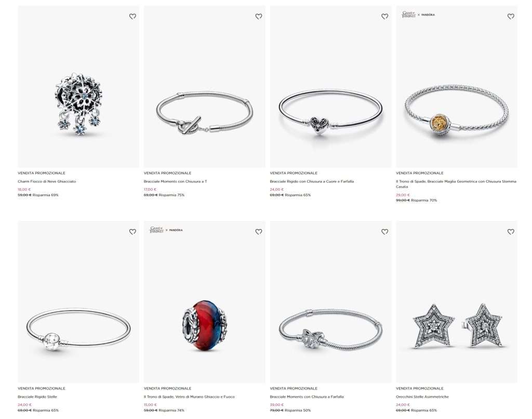Viewport: 532px width, 419px height.
Task: Open the Orecchini Stelle Asimmetriche title
Action: (x=422, y=397)
